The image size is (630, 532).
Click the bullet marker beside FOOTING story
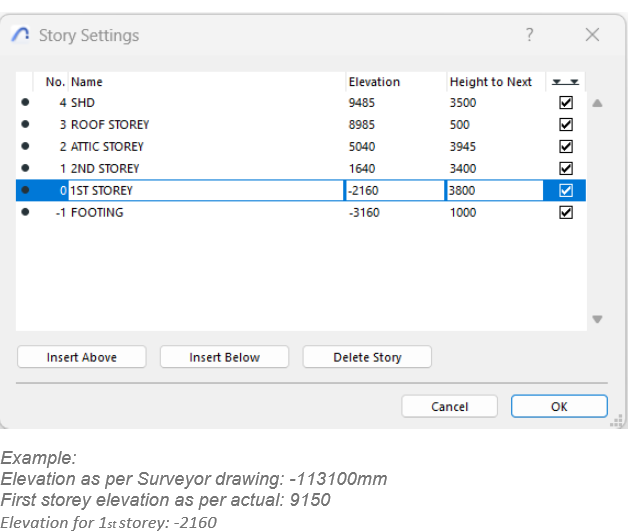point(25,213)
